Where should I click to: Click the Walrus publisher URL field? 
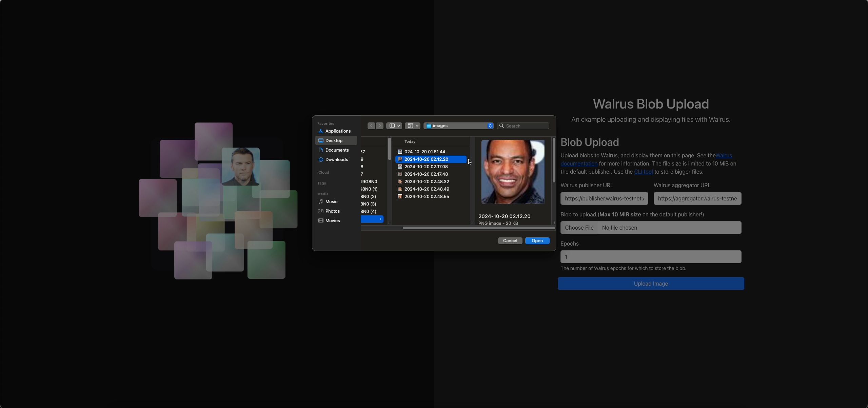(x=605, y=198)
